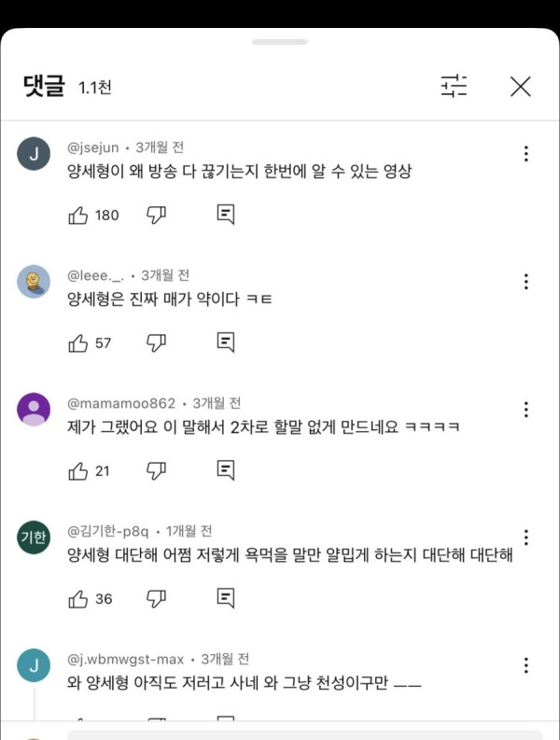Like the comment by @jsejun

pyautogui.click(x=78, y=215)
